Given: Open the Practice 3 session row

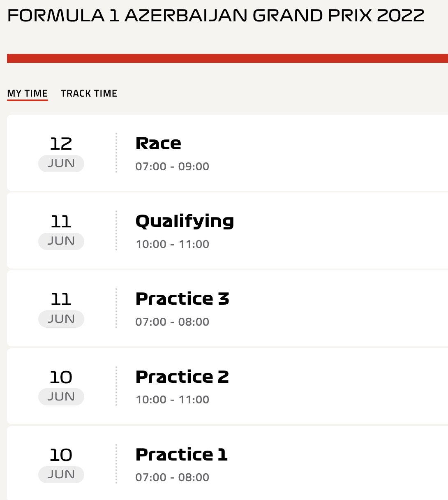Looking at the screenshot, I should (x=227, y=308).
